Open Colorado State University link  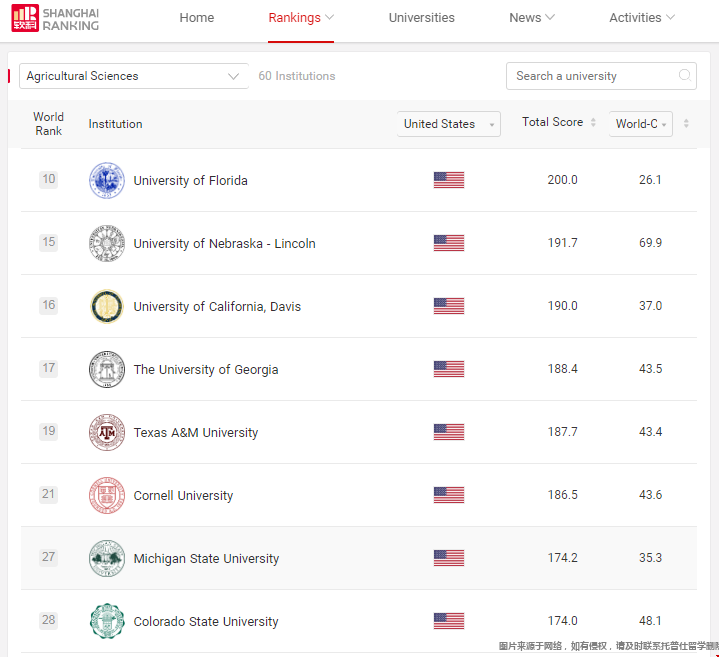point(205,622)
